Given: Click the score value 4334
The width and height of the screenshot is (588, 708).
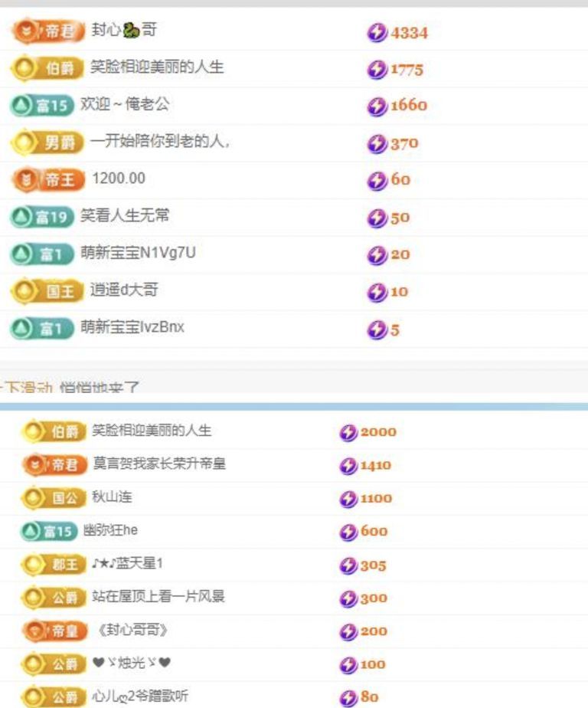Looking at the screenshot, I should point(409,33).
